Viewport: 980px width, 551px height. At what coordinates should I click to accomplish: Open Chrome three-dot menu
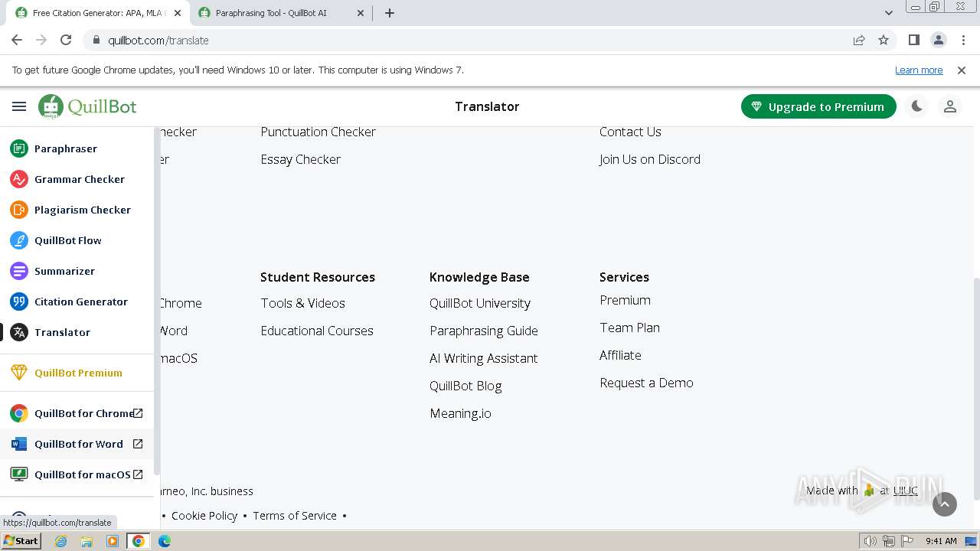[x=963, y=40]
